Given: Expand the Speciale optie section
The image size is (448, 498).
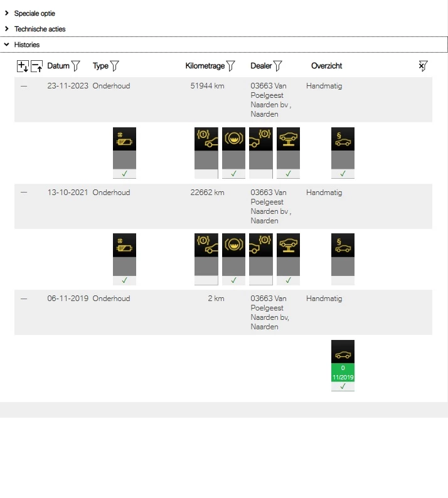Looking at the screenshot, I should tap(7, 13).
